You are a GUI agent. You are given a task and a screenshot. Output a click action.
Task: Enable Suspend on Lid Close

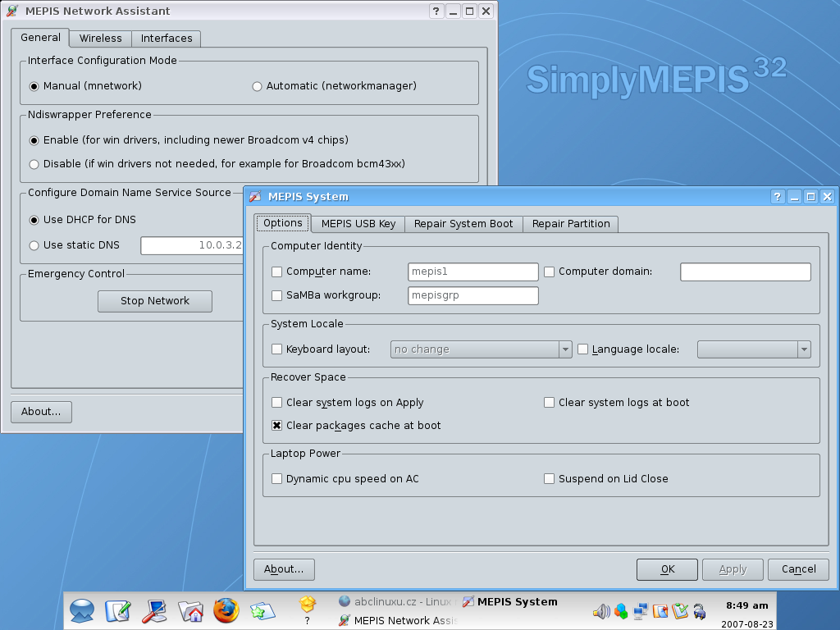[x=549, y=479]
